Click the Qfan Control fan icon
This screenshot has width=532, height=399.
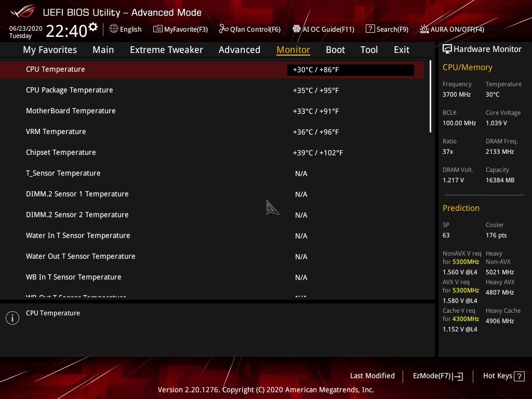point(223,29)
